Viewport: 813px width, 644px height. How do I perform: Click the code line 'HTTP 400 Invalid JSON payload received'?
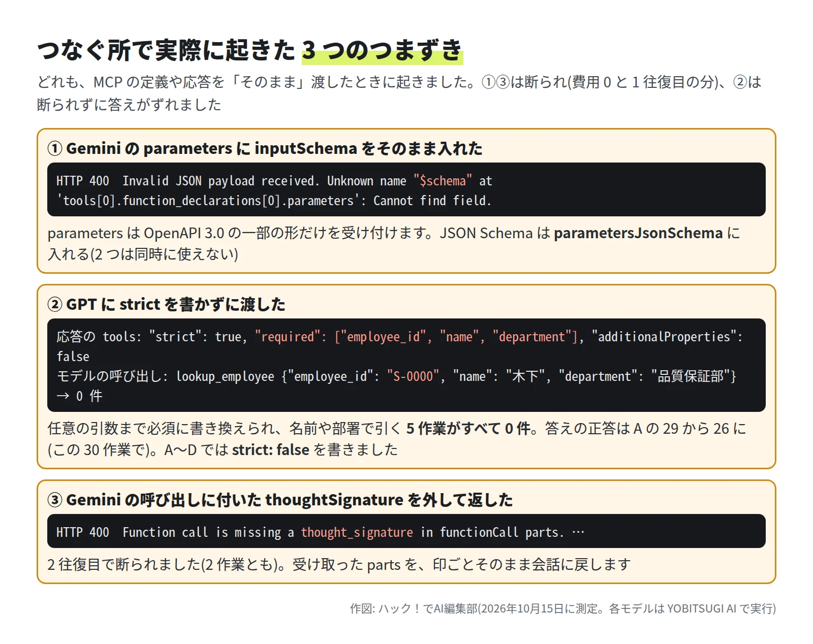tap(274, 181)
